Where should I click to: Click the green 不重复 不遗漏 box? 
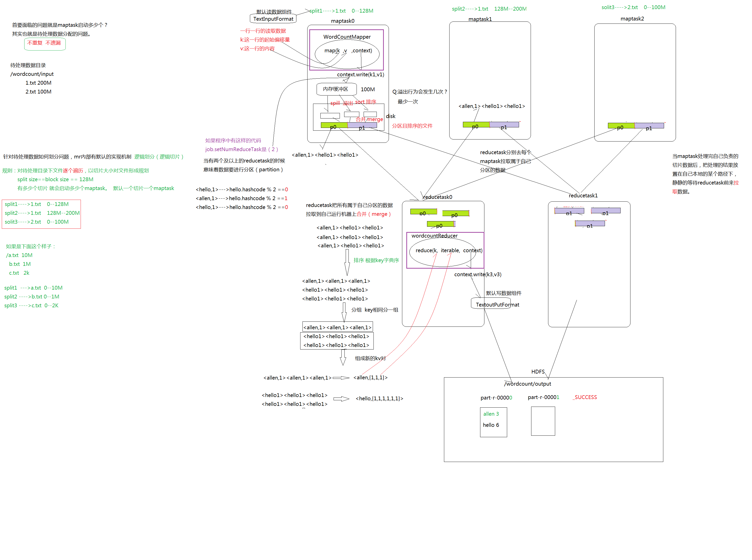(45, 44)
